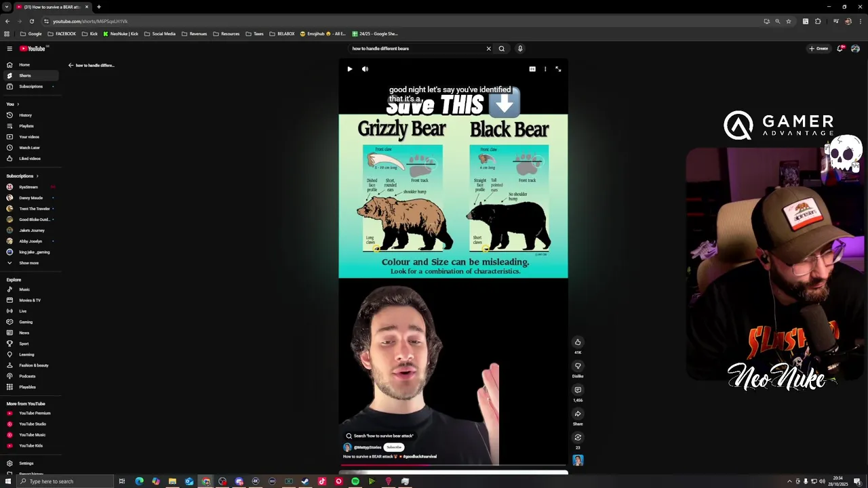Open the comments for this Short

pyautogui.click(x=578, y=390)
